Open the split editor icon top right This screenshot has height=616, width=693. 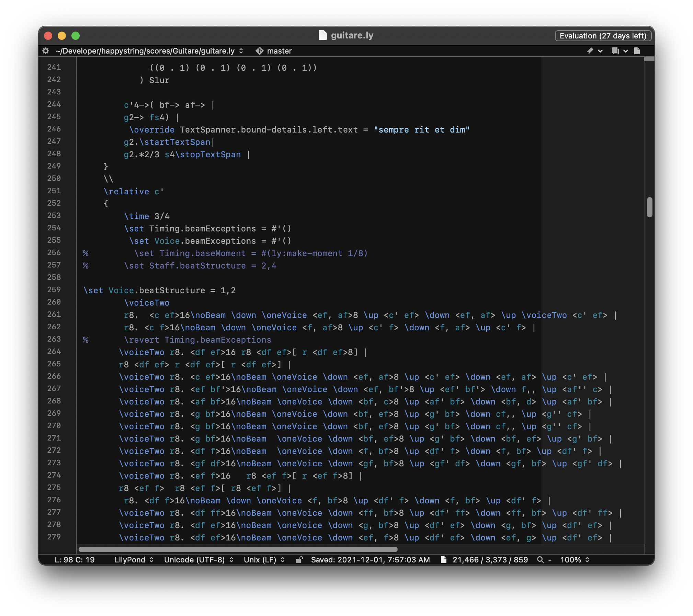tap(615, 50)
